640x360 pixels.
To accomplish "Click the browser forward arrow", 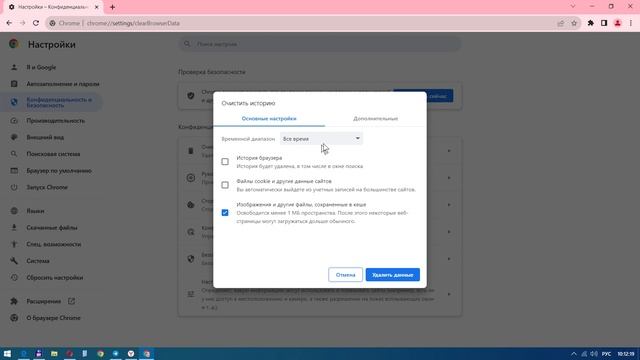I will click(x=22, y=23).
